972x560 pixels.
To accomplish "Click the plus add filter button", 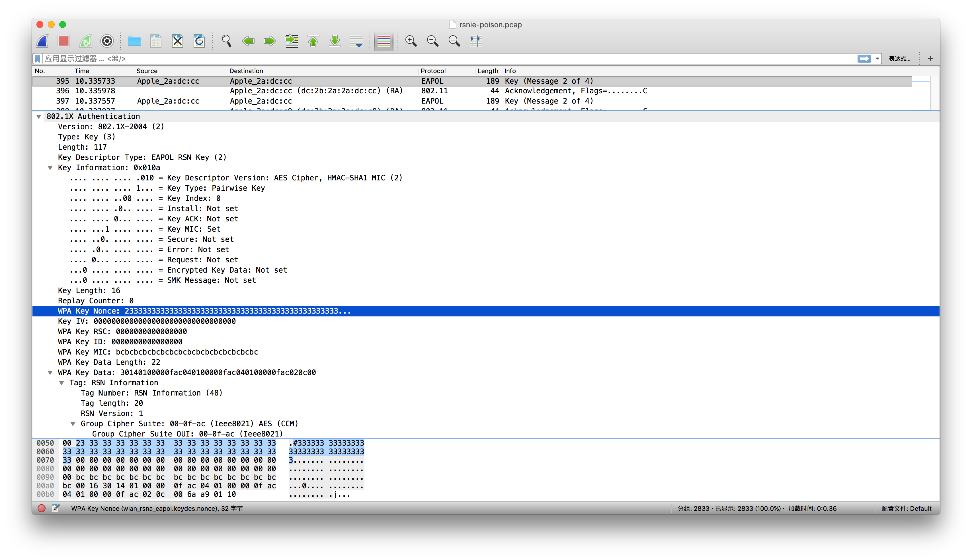I will coord(930,59).
